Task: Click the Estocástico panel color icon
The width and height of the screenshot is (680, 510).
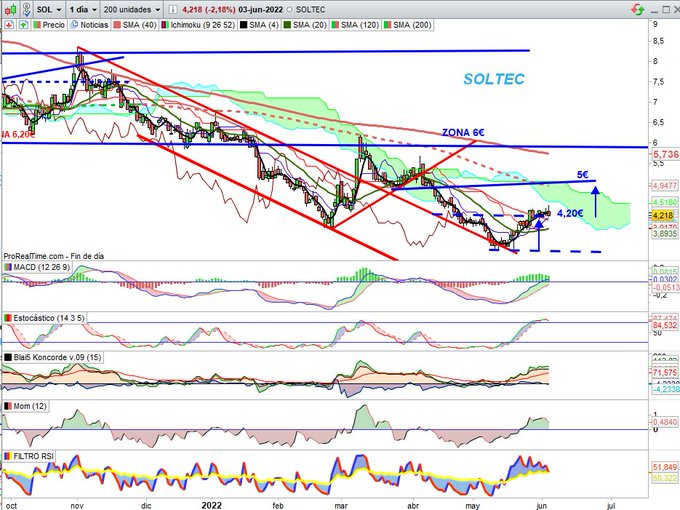Action: 8,318
